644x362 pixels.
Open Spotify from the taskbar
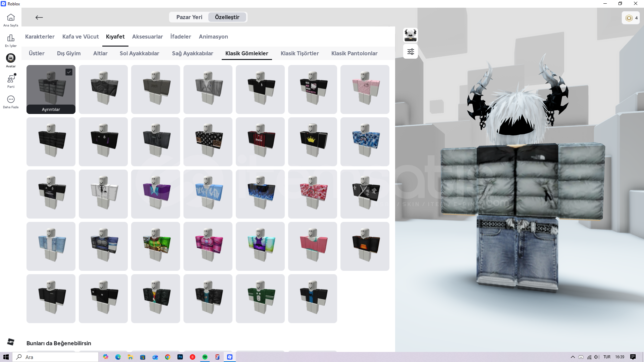click(x=205, y=357)
